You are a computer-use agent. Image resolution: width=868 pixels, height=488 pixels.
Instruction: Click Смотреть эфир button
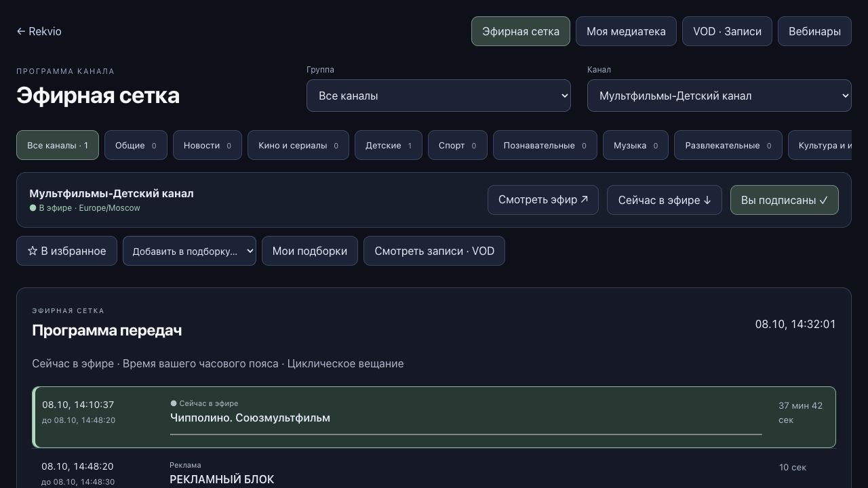pyautogui.click(x=543, y=200)
